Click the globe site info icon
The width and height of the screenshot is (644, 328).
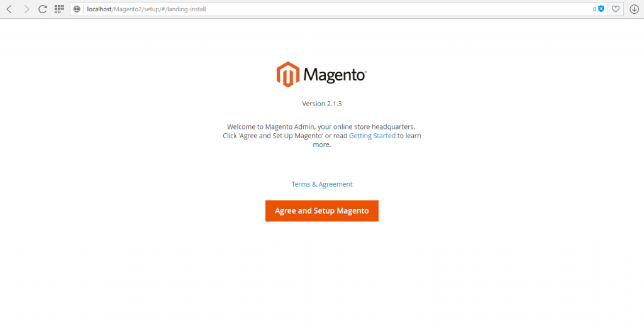(x=77, y=9)
